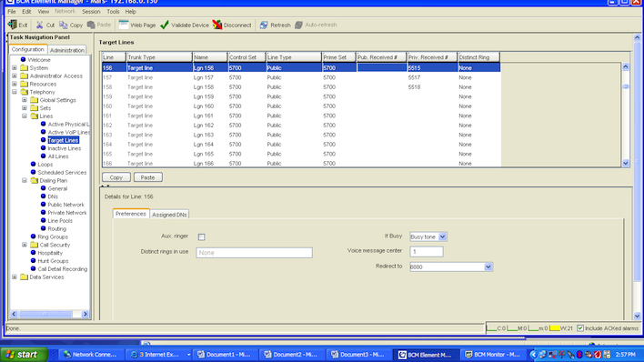Open Scheduled Services tree item
644x362 pixels.
[x=62, y=173]
